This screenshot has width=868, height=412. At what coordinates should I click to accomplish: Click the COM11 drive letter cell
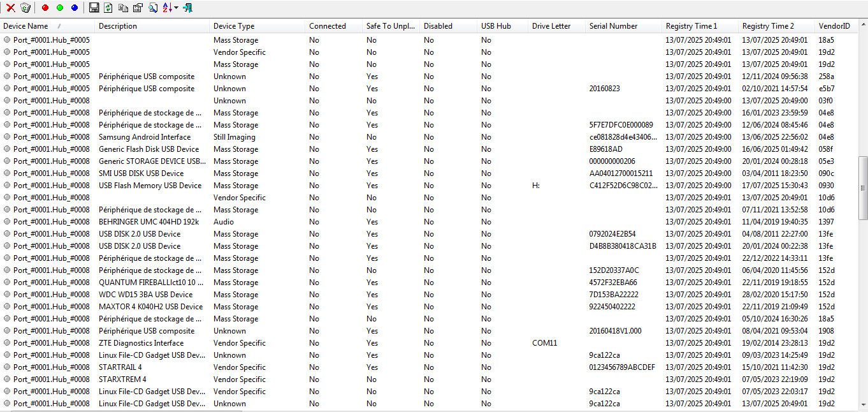tap(545, 343)
